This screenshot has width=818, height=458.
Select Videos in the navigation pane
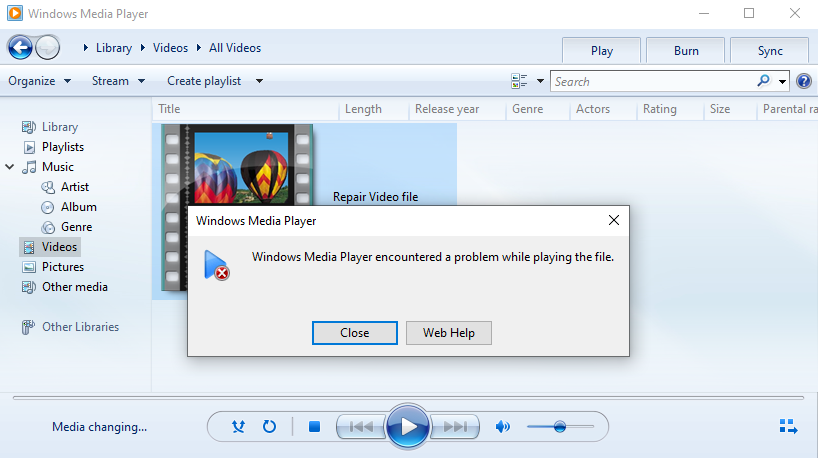(x=50, y=247)
